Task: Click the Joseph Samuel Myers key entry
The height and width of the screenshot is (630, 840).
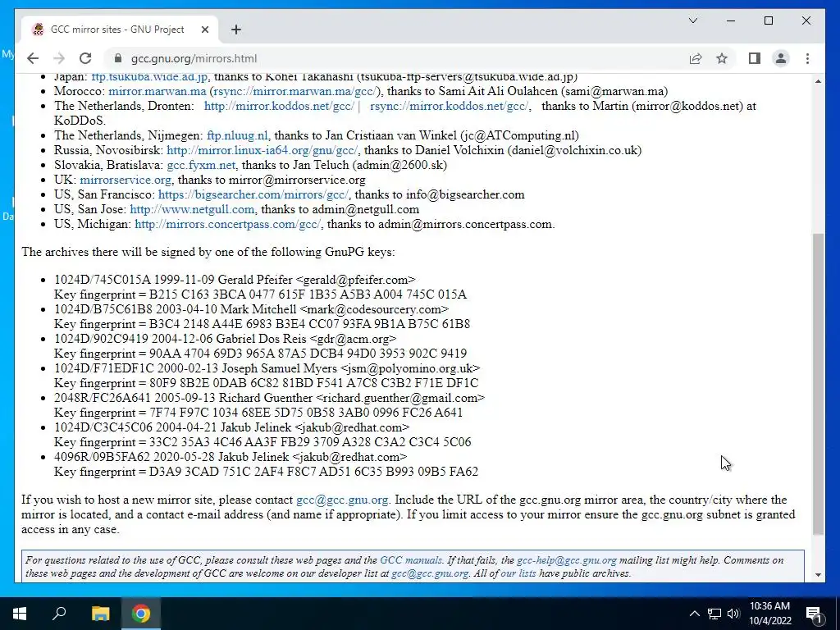Action: coord(267,368)
